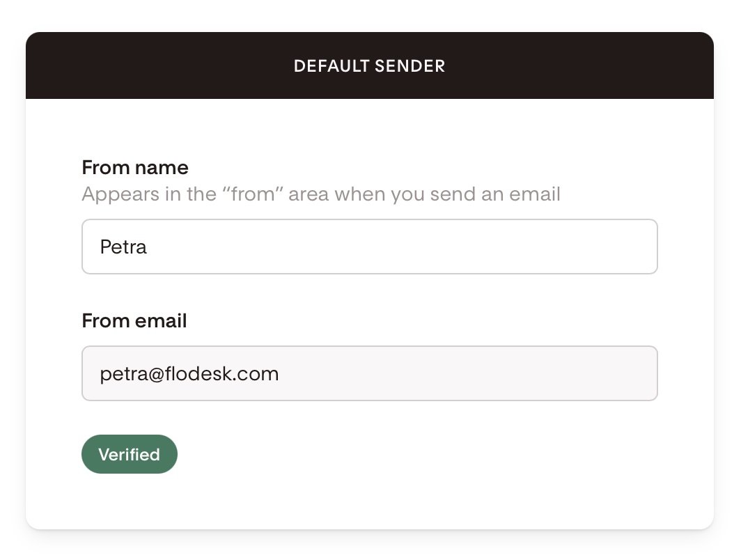
Task: Click the quoted word from in the description
Action: (253, 194)
